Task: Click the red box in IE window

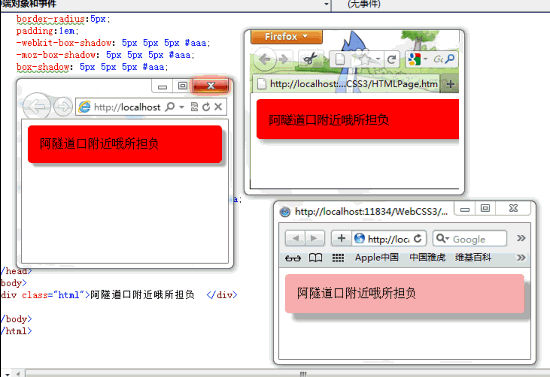Action: (125, 144)
